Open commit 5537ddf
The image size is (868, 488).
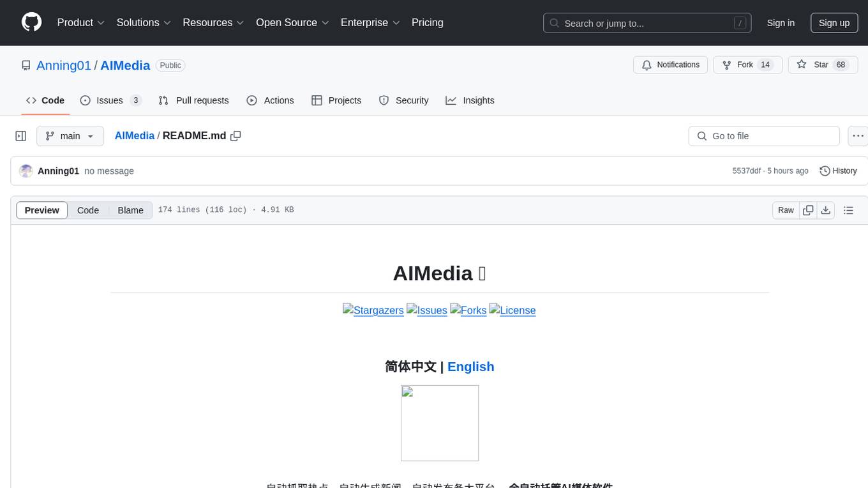coord(747,171)
